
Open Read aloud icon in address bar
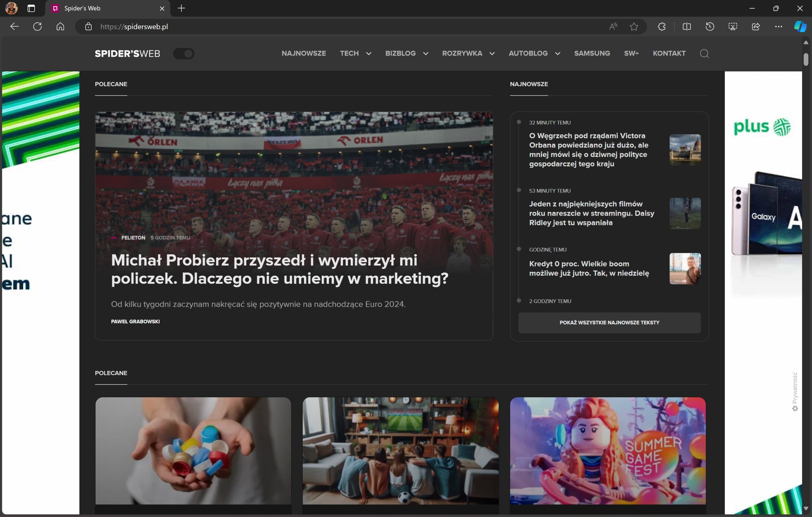coord(613,27)
